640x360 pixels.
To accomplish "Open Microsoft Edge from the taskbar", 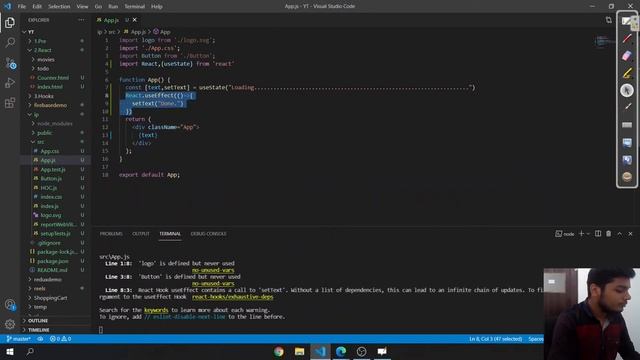I will tap(341, 351).
